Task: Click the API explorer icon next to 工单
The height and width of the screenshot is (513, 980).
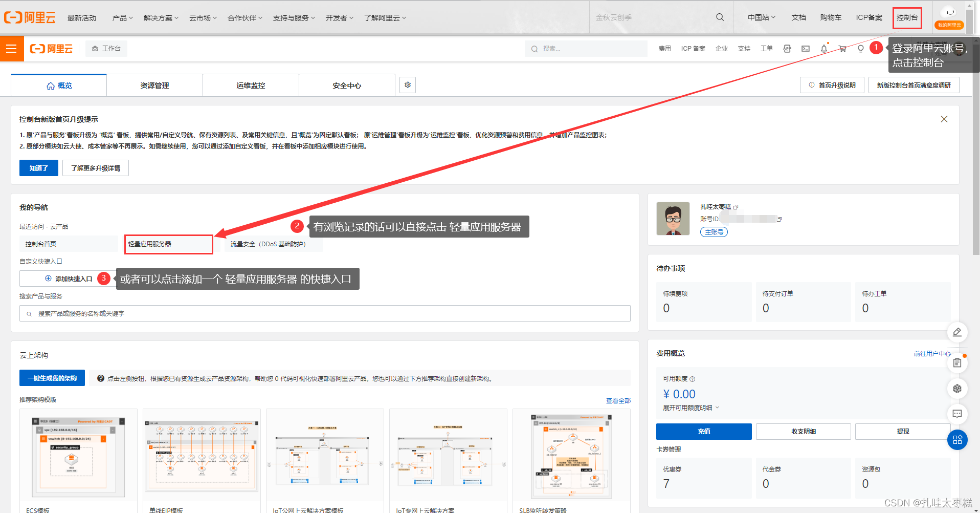Action: (x=787, y=49)
